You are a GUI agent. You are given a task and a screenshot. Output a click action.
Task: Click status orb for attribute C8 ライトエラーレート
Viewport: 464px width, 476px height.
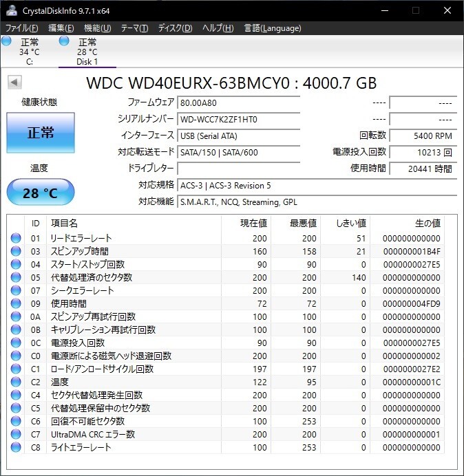click(16, 447)
